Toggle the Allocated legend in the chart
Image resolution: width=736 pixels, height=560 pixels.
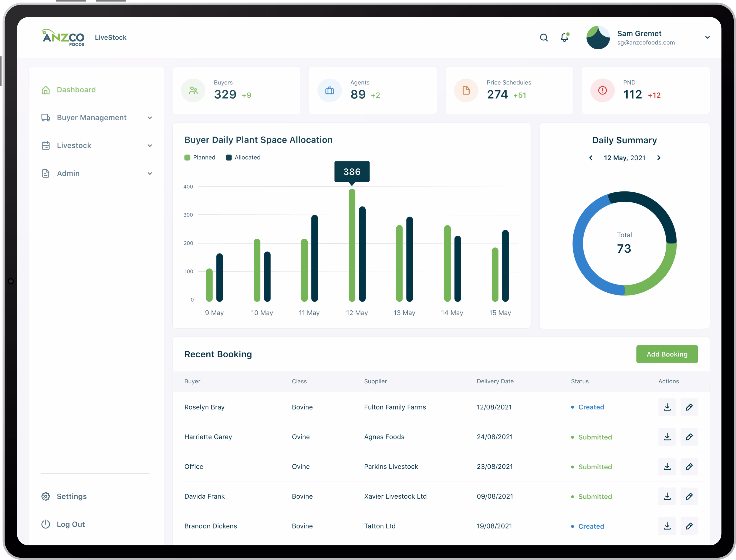coord(243,157)
